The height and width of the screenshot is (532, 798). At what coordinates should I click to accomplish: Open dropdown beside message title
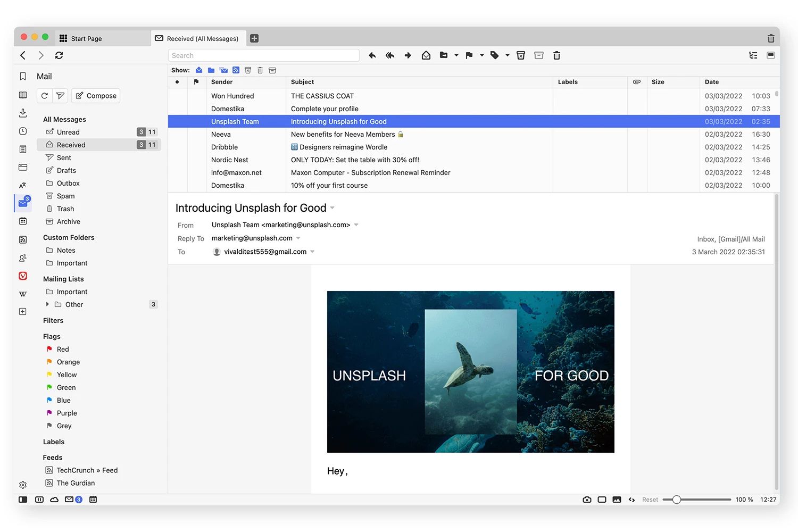coord(332,208)
